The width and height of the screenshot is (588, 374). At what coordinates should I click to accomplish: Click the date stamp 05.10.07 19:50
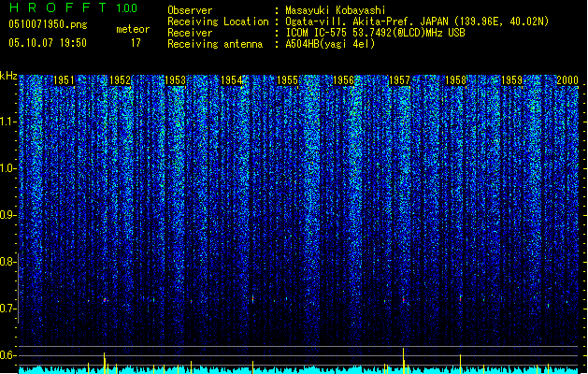point(48,43)
